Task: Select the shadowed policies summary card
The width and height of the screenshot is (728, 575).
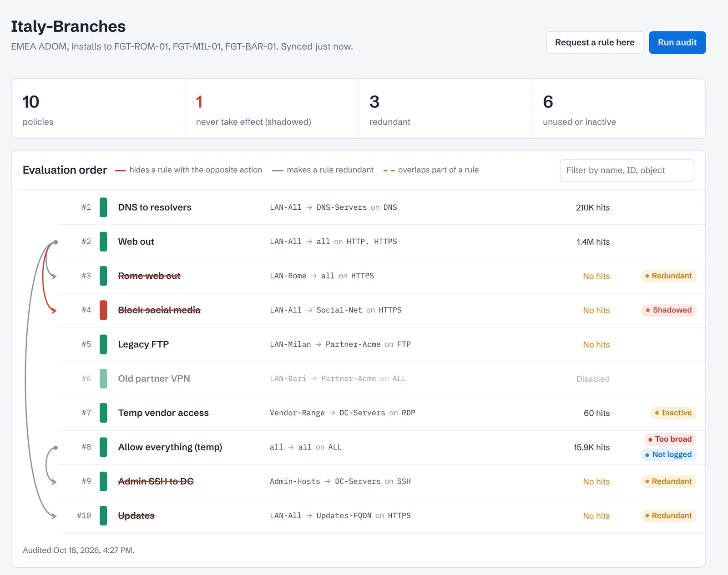Action: click(x=272, y=109)
